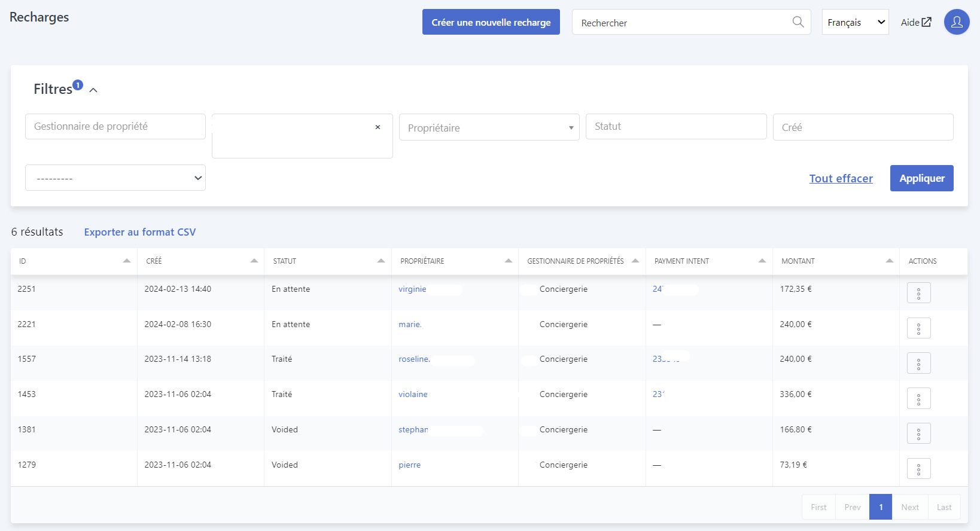Open actions menu for recharge 1381
The image size is (980, 531).
tap(918, 434)
